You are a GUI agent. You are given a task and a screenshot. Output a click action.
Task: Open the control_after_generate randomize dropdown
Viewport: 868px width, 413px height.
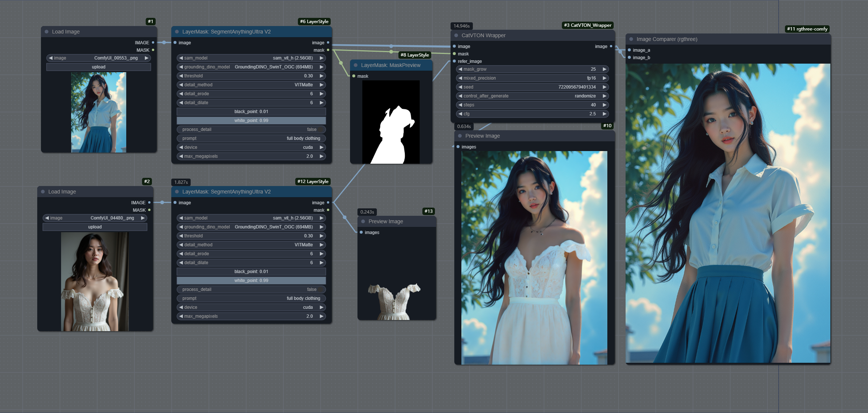pos(532,96)
